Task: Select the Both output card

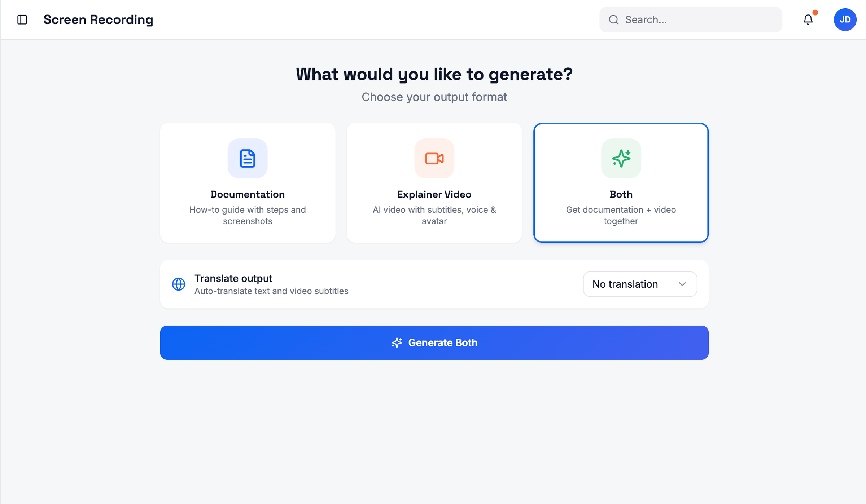Action: click(621, 183)
